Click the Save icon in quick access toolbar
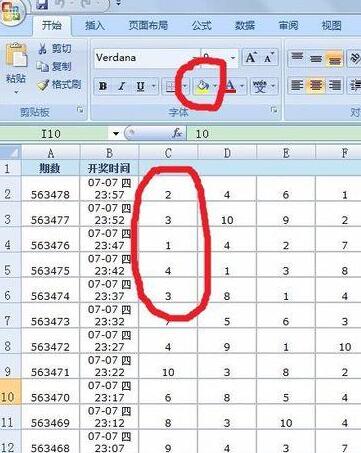This screenshot has width=361, height=453. click(x=42, y=4)
